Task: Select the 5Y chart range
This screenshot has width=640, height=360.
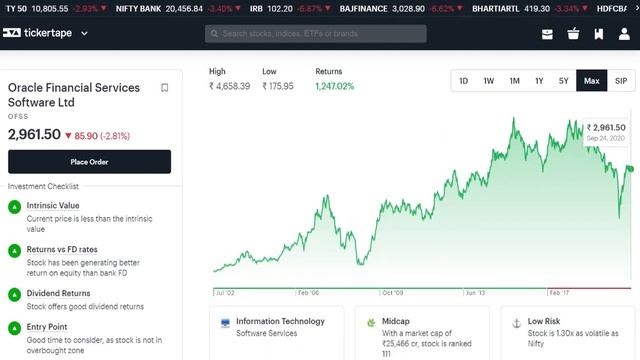Action: [563, 81]
